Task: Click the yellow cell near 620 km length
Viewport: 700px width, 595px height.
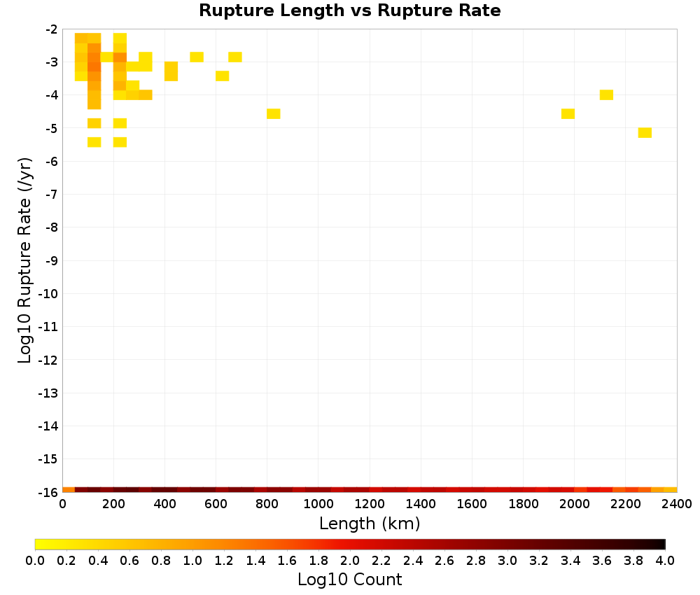Action: 223,76
